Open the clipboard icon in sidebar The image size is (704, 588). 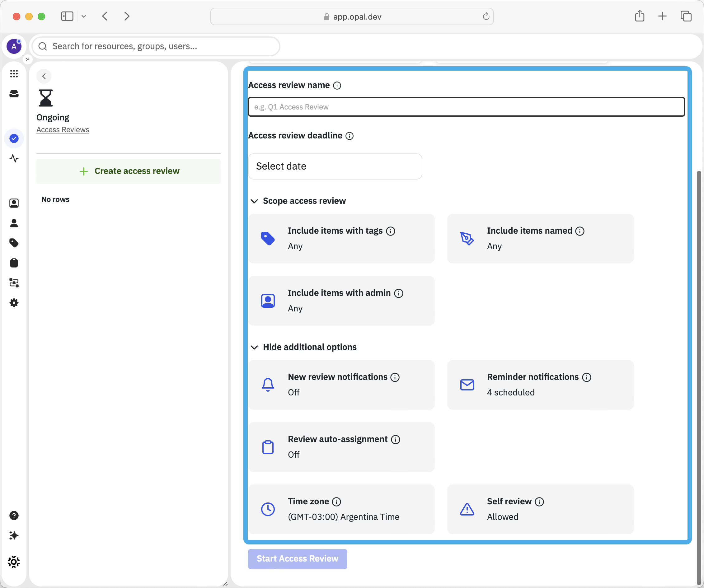14,263
